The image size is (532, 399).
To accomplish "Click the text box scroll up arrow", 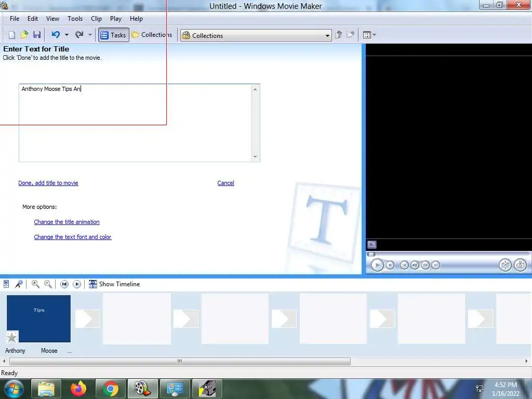I will click(x=255, y=89).
